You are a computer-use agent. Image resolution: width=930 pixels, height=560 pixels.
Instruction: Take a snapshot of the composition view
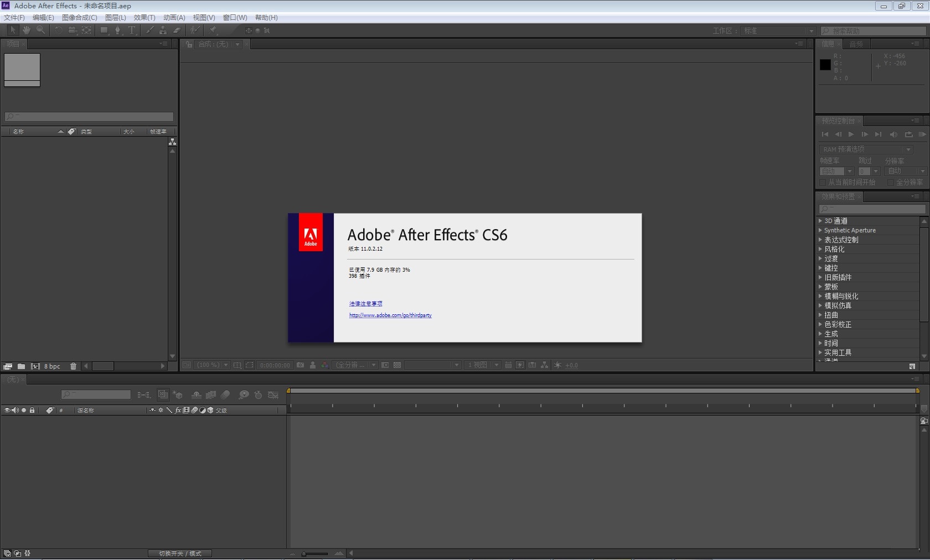pyautogui.click(x=300, y=365)
